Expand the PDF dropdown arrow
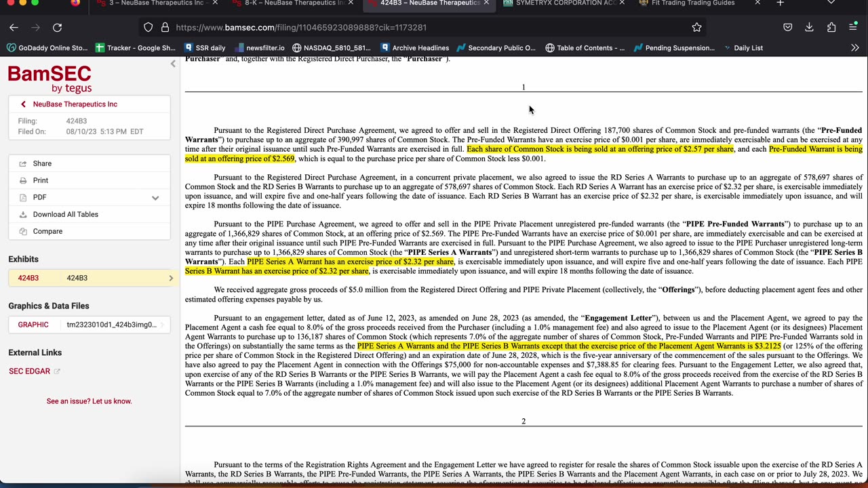This screenshot has width=868, height=488. (155, 198)
